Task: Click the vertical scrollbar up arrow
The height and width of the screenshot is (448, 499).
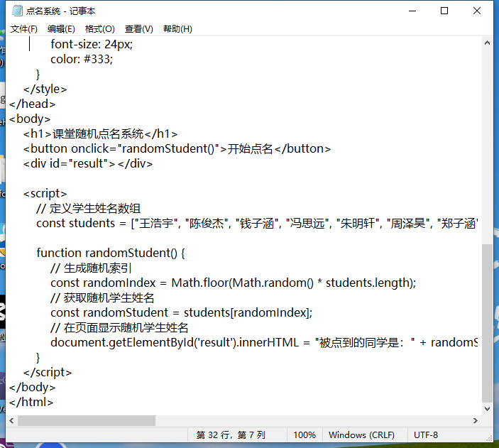Action: [x=487, y=43]
